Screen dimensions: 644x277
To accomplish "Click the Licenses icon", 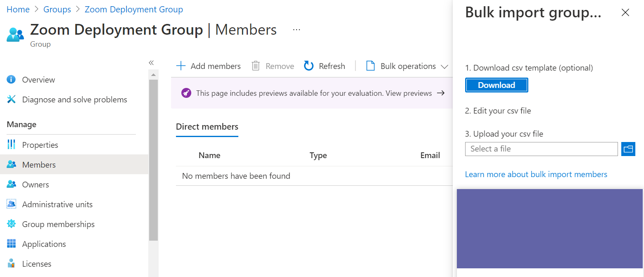I will click(x=11, y=264).
